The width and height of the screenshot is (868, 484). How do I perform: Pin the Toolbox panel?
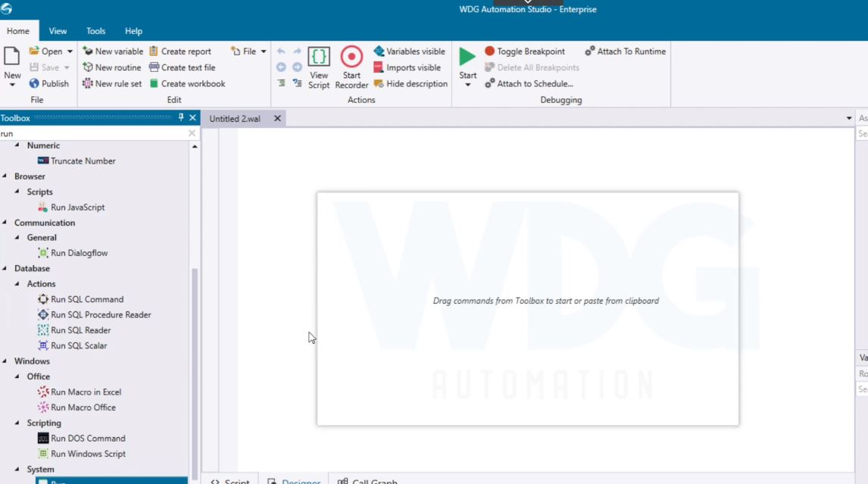point(180,117)
